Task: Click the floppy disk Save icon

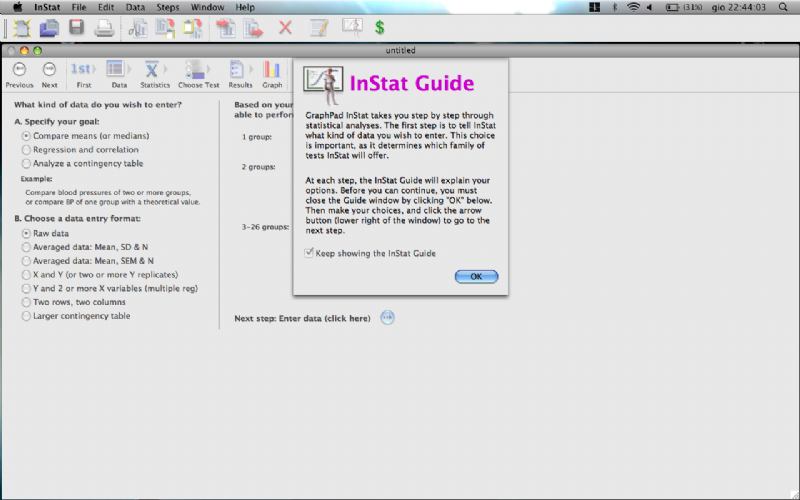Action: coord(77,27)
